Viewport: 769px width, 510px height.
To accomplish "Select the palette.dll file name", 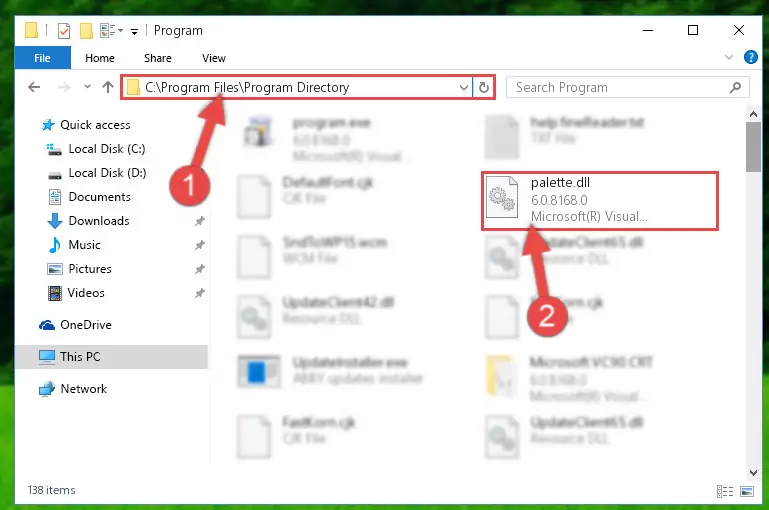I will 560,183.
